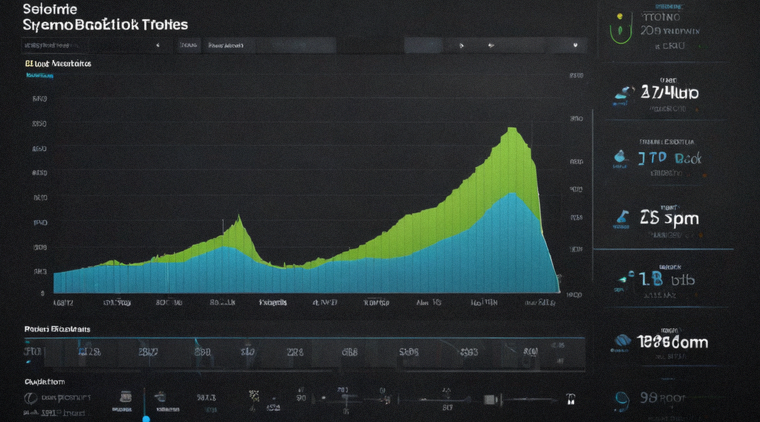Toggle the square handle on the bottom slider

click(x=491, y=400)
